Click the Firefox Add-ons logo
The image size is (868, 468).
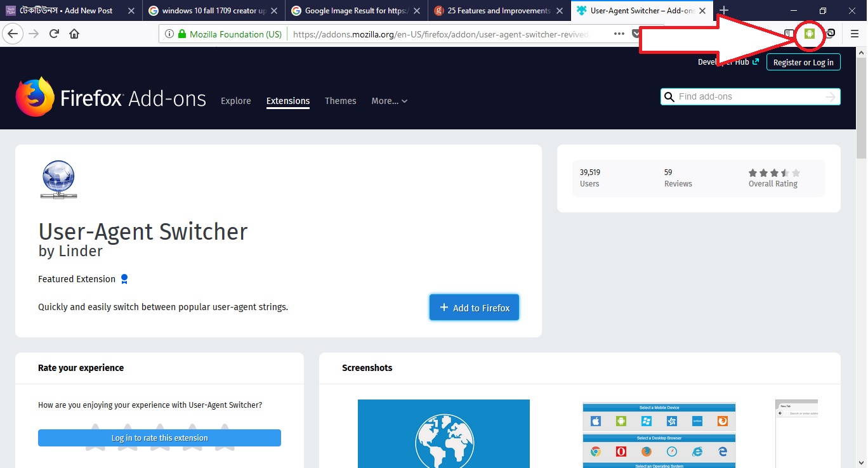[111, 97]
